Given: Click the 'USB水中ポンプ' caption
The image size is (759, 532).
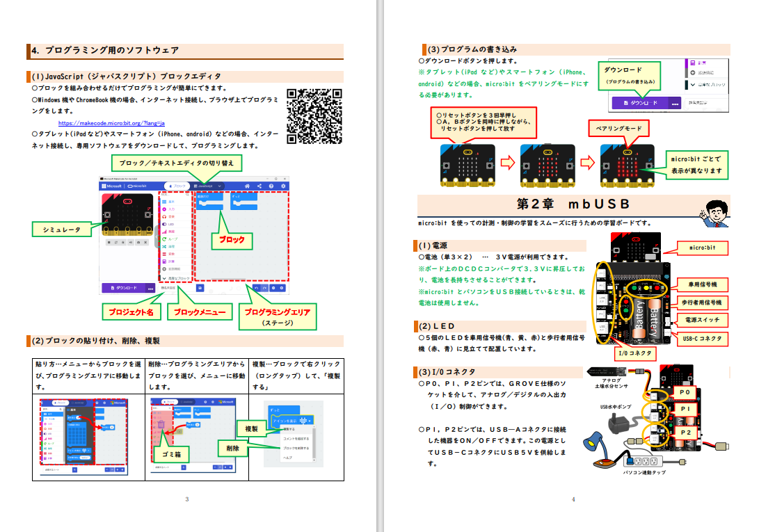Looking at the screenshot, I should (616, 407).
